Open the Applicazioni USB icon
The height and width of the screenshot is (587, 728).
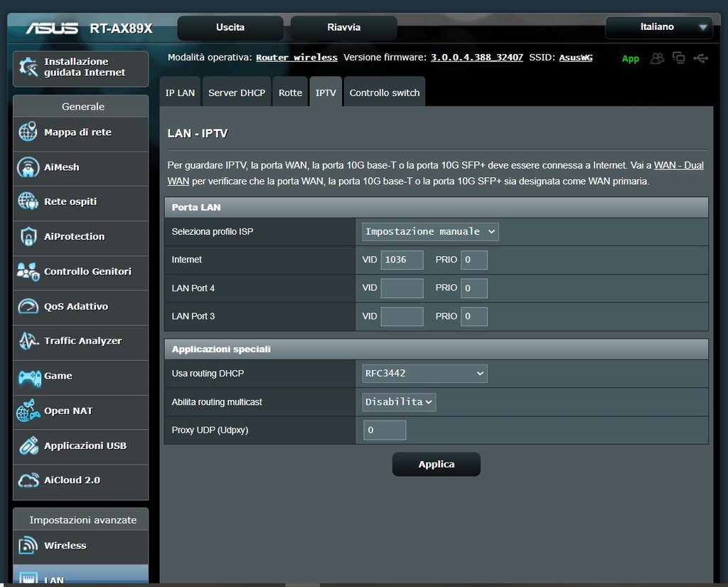click(x=28, y=446)
